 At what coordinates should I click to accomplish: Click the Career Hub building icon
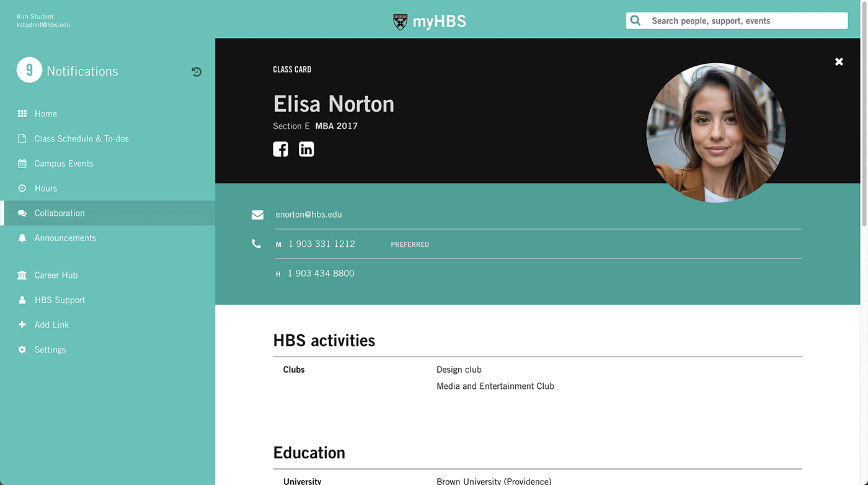click(22, 275)
